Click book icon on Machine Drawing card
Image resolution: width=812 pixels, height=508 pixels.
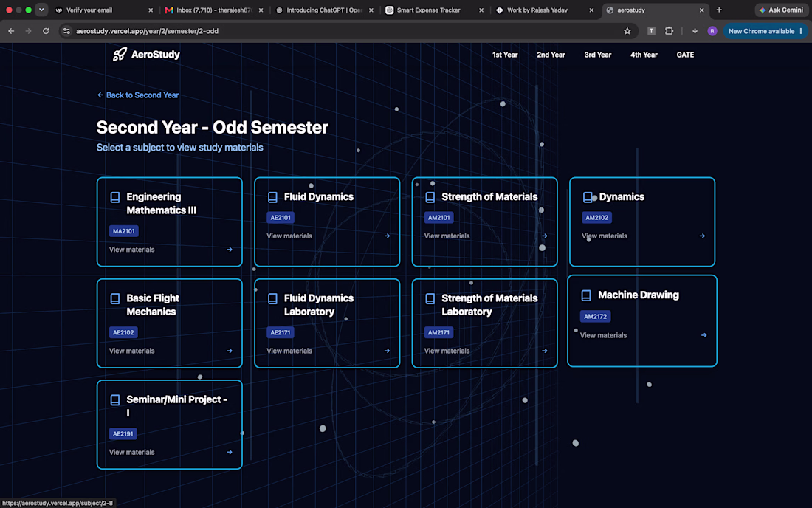pos(585,295)
